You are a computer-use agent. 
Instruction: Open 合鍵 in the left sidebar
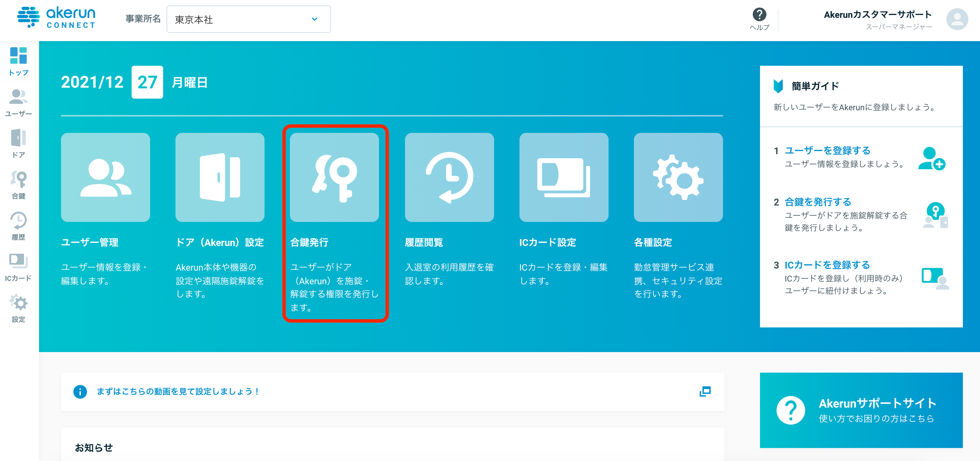point(19,185)
